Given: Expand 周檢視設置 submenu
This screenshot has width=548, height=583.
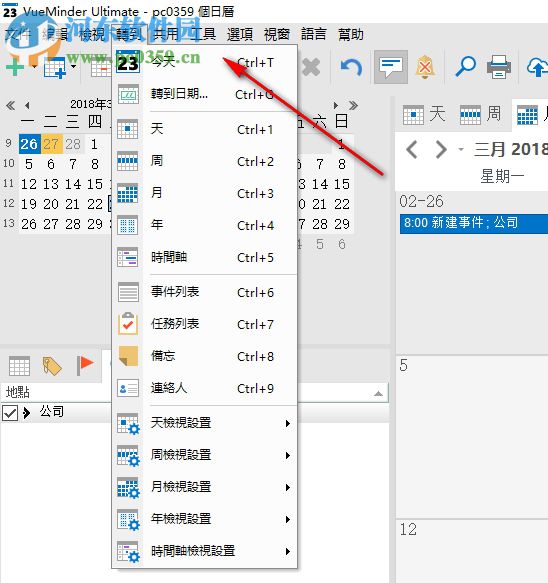Looking at the screenshot, I should [x=205, y=455].
